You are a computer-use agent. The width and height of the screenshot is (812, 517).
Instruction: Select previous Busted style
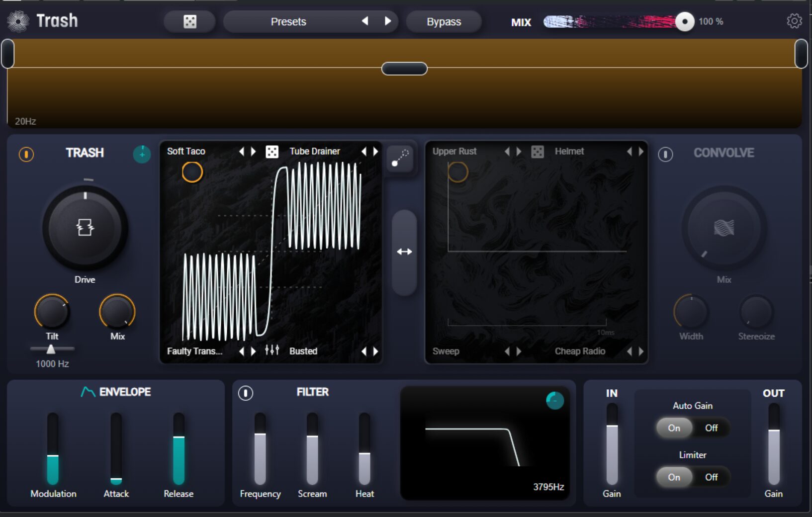click(363, 351)
